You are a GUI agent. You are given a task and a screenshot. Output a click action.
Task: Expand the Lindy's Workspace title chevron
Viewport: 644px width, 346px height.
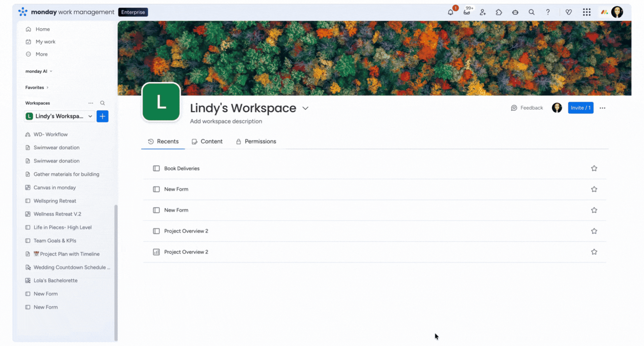click(305, 109)
